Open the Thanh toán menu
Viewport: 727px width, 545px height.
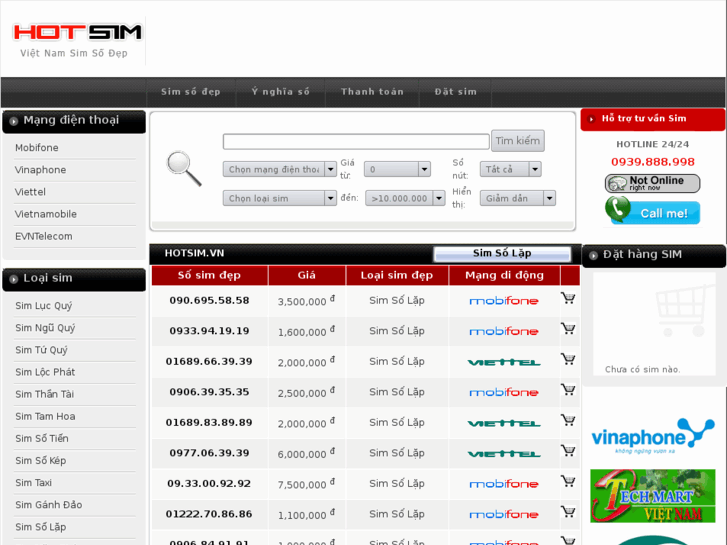pos(372,92)
